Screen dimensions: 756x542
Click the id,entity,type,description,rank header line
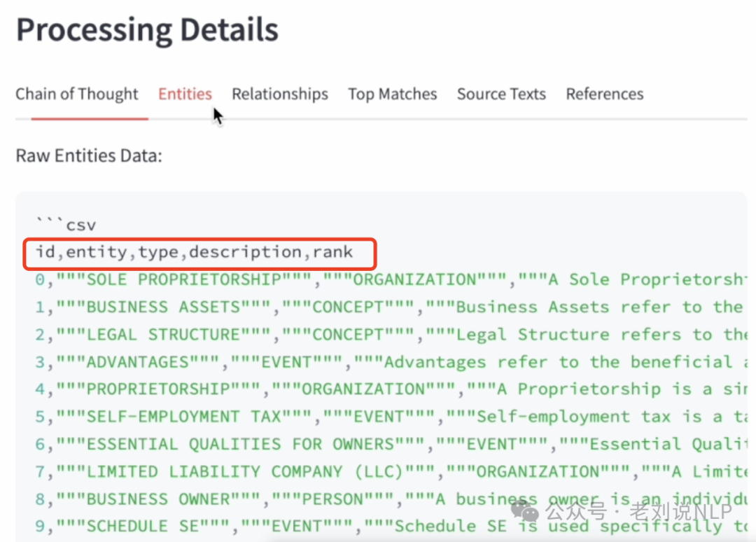[195, 252]
